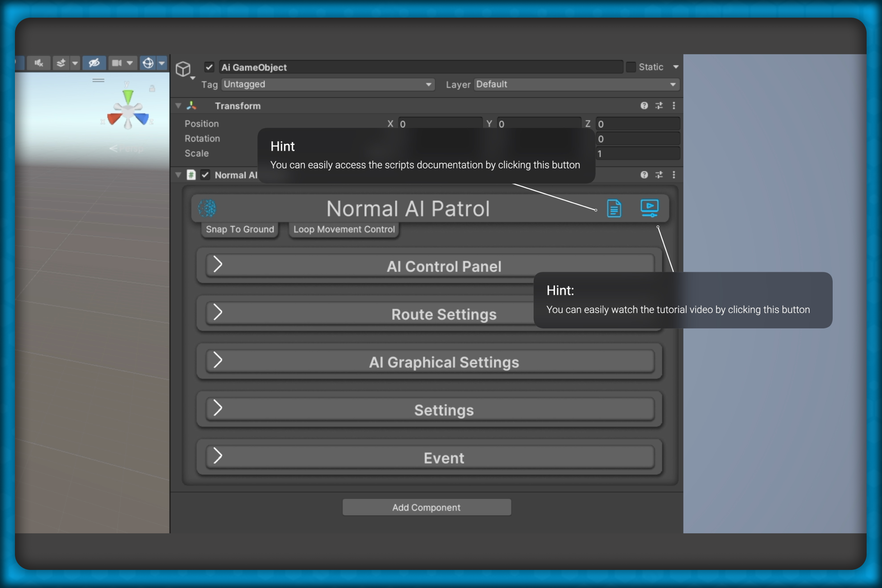Image resolution: width=882 pixels, height=588 pixels.
Task: Open the scripts documentation icon
Action: 614,209
